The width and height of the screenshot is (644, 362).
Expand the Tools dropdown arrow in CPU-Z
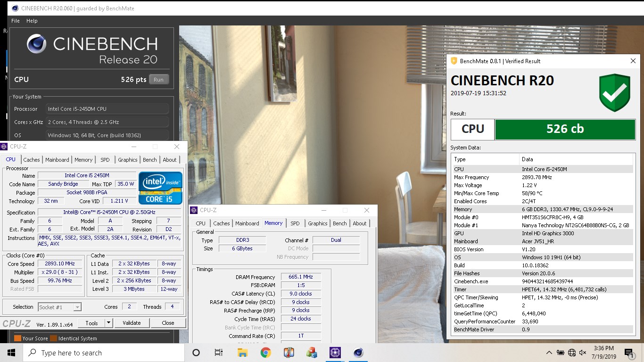pyautogui.click(x=109, y=323)
